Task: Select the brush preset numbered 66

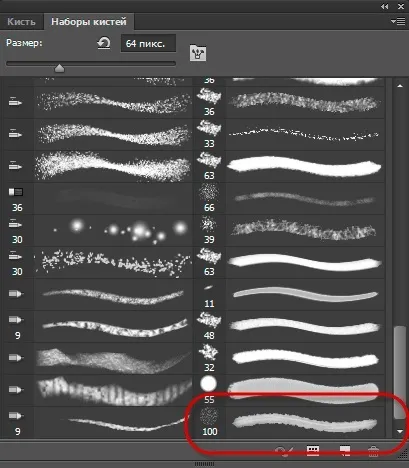Action: [x=289, y=199]
